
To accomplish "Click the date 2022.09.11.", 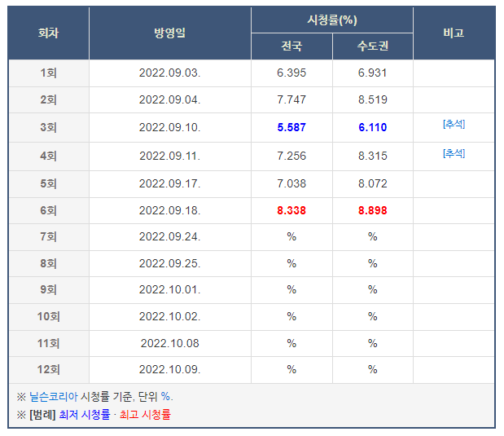I will click(x=169, y=156).
